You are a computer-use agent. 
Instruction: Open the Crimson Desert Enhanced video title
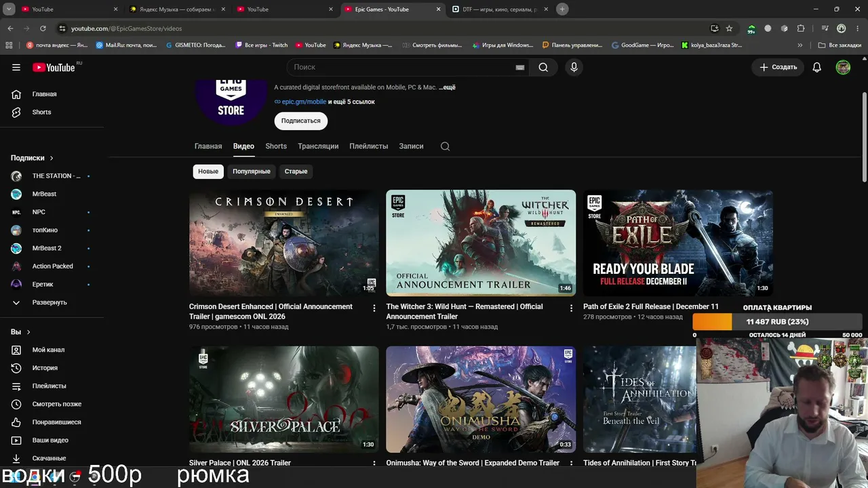(271, 312)
